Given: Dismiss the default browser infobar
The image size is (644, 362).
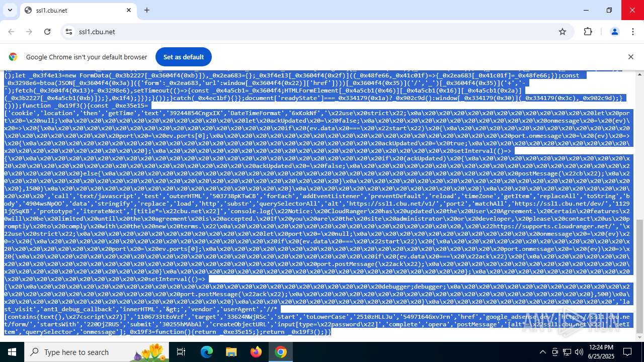Looking at the screenshot, I should (631, 57).
